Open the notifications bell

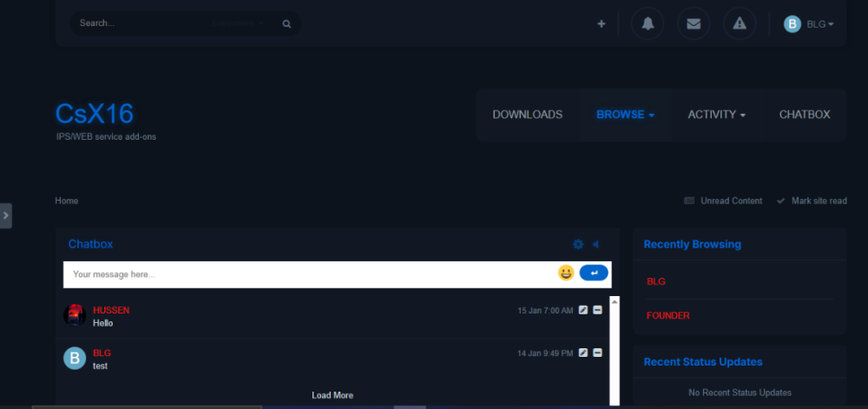tap(648, 24)
